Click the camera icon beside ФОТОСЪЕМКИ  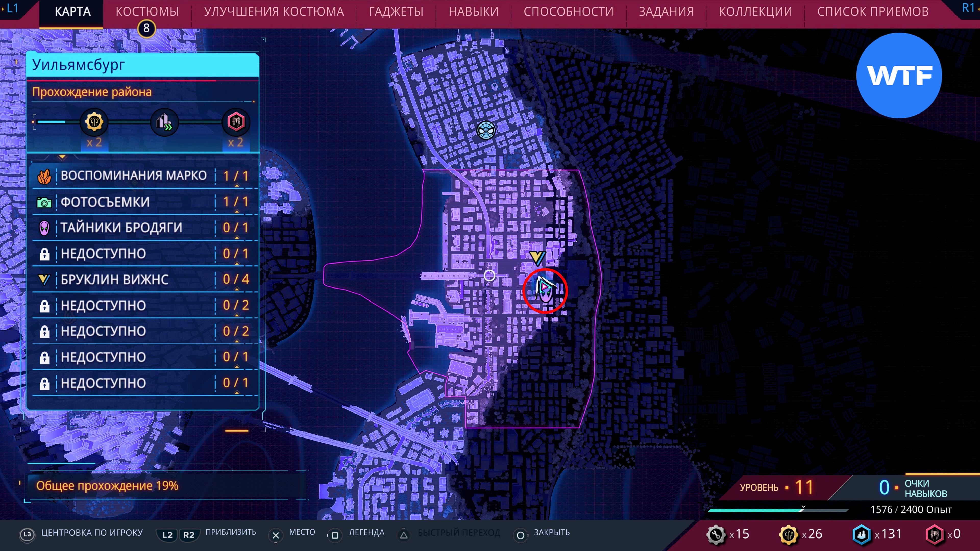(44, 203)
